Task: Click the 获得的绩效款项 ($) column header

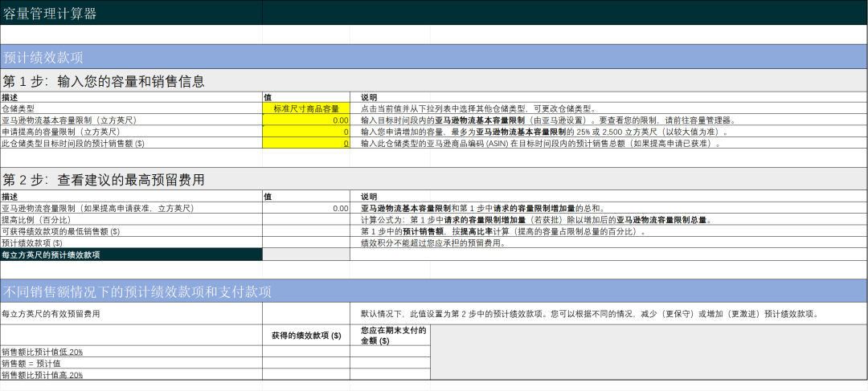Action: coord(306,335)
